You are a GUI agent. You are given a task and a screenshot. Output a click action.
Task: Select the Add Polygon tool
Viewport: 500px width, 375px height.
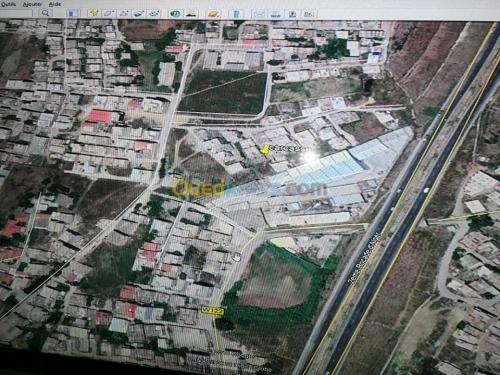pyautogui.click(x=109, y=14)
